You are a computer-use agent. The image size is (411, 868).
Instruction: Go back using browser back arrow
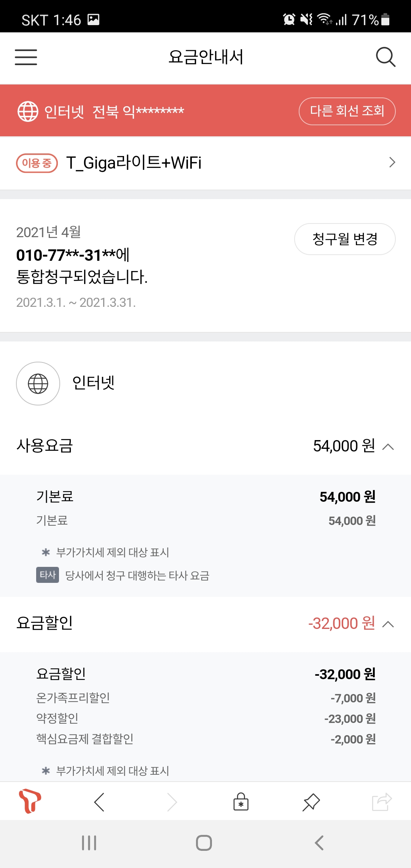99,802
